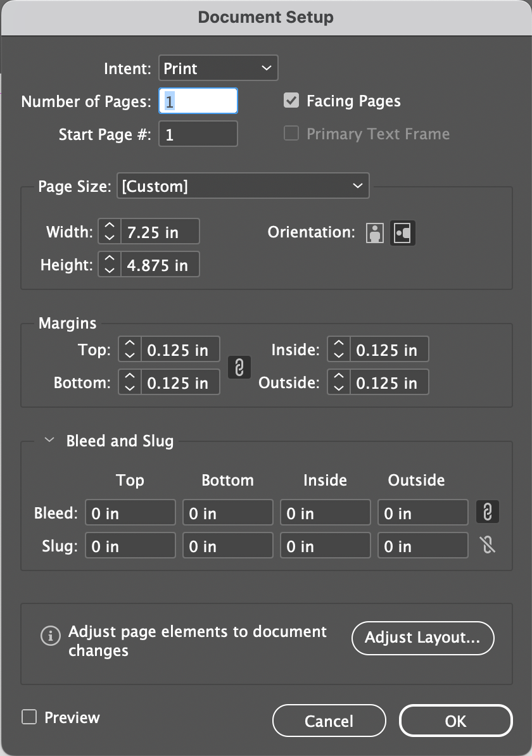The width and height of the screenshot is (532, 756).
Task: Click the 'Adjust page elements to document changes' text
Action: tap(198, 640)
